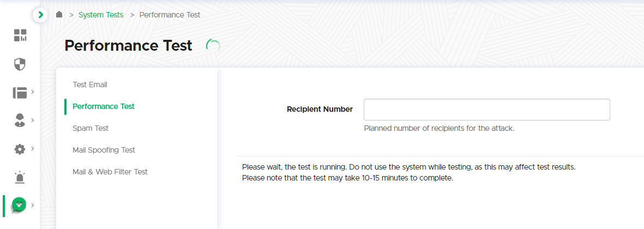Click the shield security icon in sidebar
Viewport: 644px width, 229px height.
[x=20, y=64]
